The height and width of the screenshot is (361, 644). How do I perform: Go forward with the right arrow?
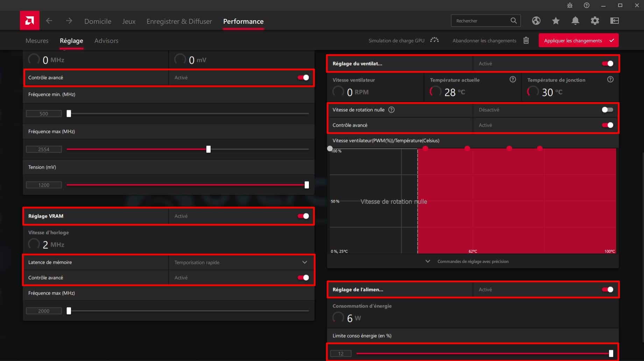69,21
